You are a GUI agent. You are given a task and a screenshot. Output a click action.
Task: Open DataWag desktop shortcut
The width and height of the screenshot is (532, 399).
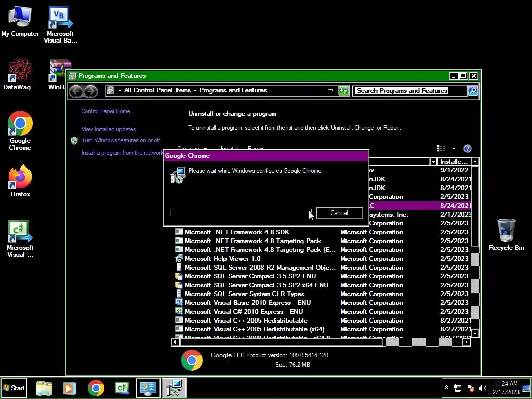pyautogui.click(x=20, y=74)
